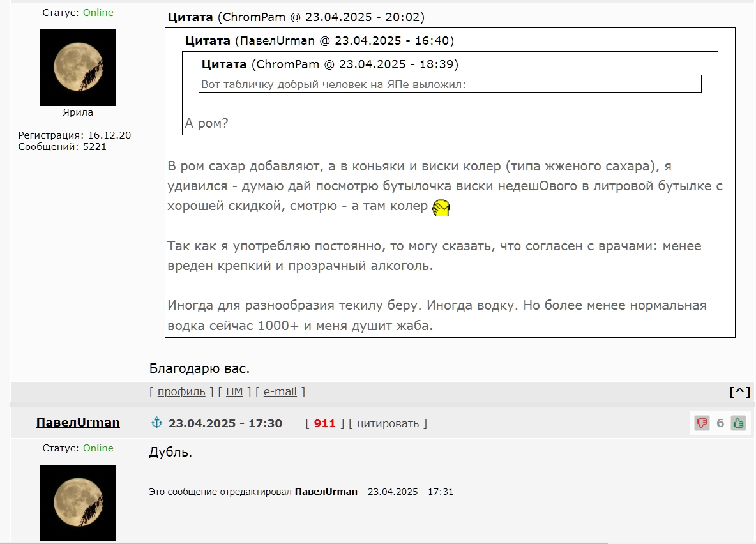756x544 pixels.
Task: Click the e-mail link under the post
Action: click(280, 392)
